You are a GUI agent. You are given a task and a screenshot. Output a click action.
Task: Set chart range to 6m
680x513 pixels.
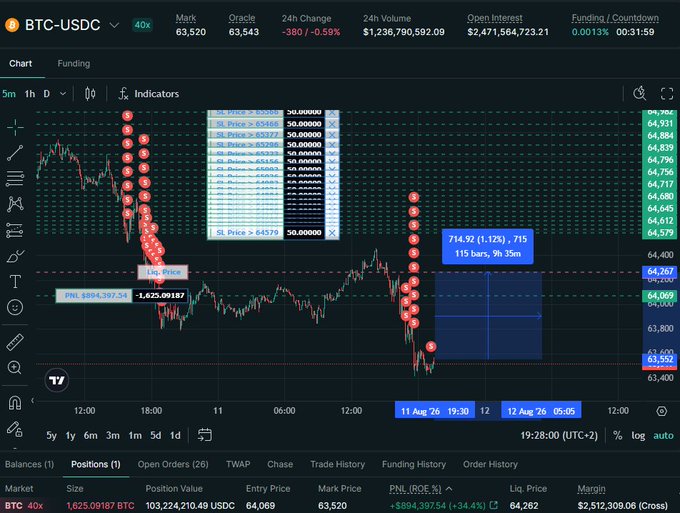(x=91, y=435)
